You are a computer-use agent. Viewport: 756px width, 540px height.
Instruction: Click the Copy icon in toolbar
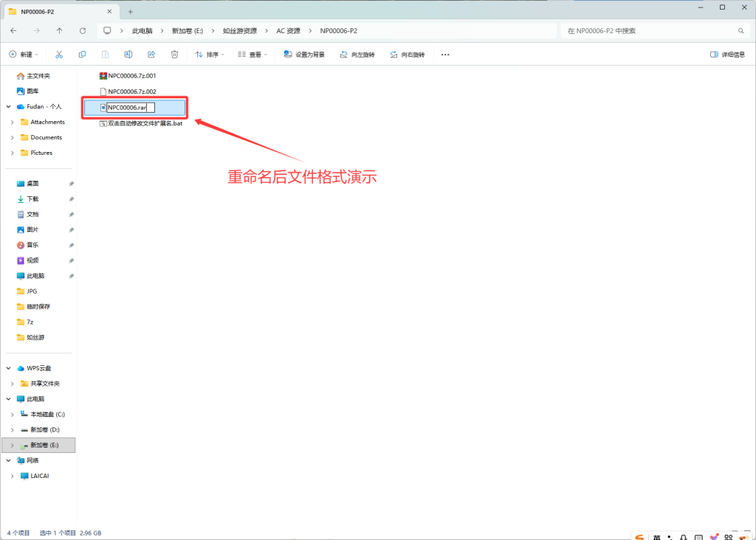point(82,55)
